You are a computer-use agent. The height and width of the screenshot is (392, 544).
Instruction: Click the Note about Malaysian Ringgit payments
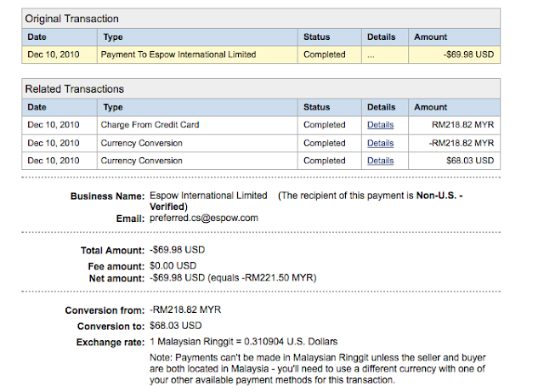point(317,369)
